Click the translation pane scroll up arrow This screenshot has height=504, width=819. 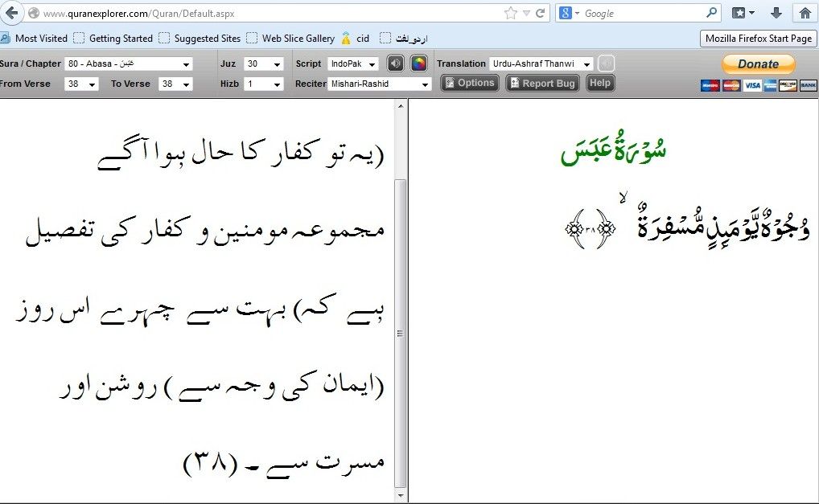click(x=401, y=106)
